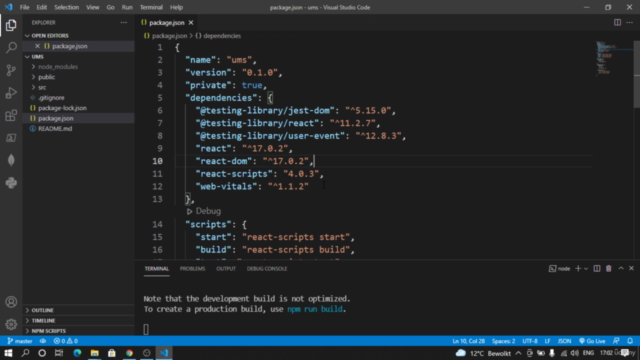The width and height of the screenshot is (640, 360).
Task: Switch to the Debug Console tab
Action: coord(267,269)
